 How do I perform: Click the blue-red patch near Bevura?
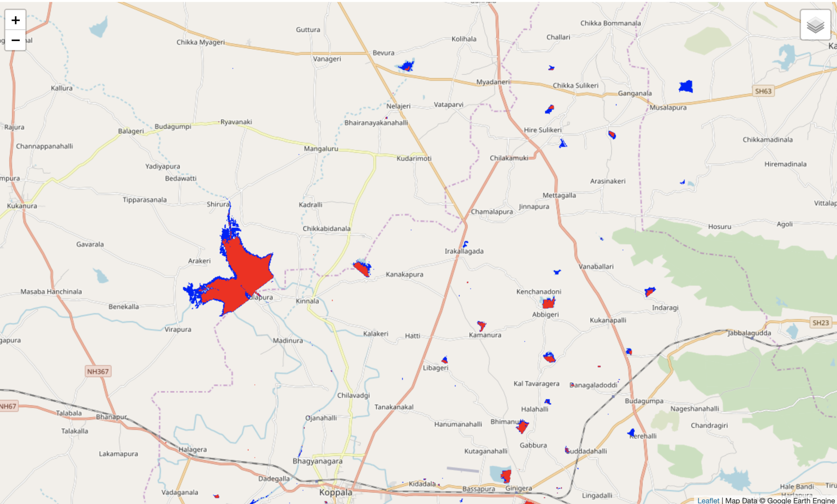pyautogui.click(x=407, y=66)
